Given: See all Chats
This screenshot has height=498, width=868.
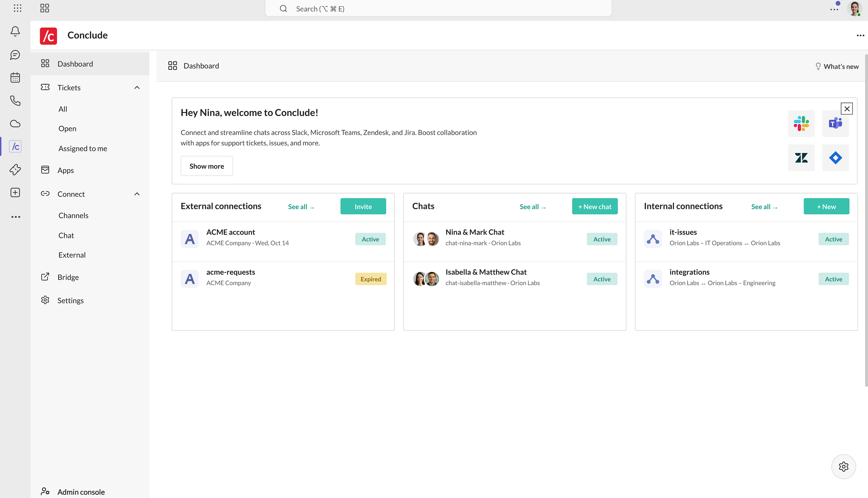Looking at the screenshot, I should 532,207.
